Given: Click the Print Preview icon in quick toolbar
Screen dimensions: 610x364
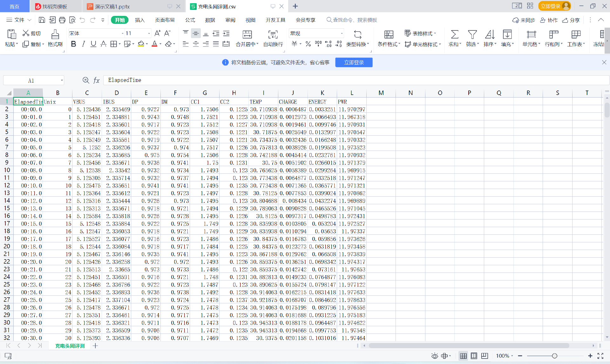Looking at the screenshot, I should pos(72,20).
